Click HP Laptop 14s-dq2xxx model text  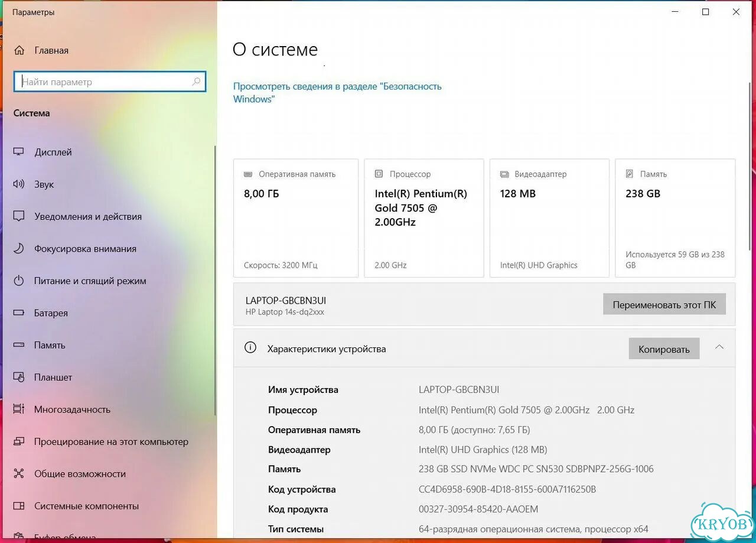point(285,312)
